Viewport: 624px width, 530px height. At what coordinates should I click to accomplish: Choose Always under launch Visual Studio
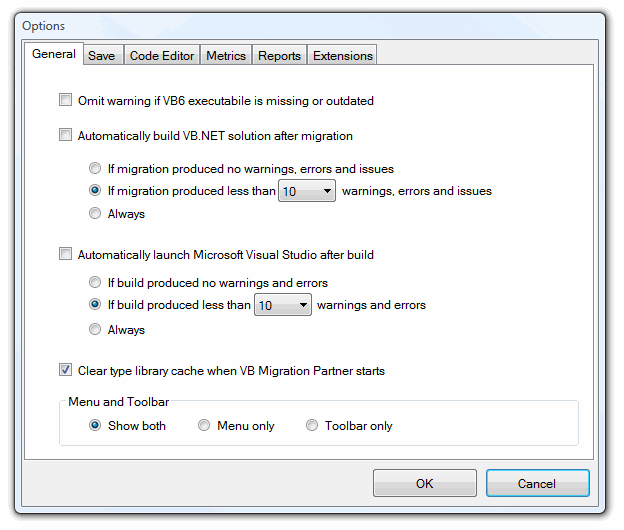click(95, 329)
